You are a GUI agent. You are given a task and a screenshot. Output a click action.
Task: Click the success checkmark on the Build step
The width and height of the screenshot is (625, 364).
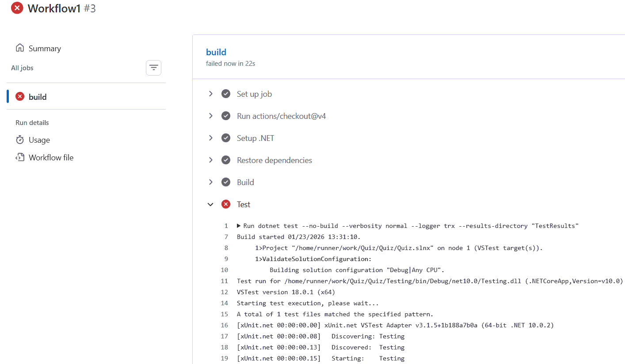click(x=225, y=182)
